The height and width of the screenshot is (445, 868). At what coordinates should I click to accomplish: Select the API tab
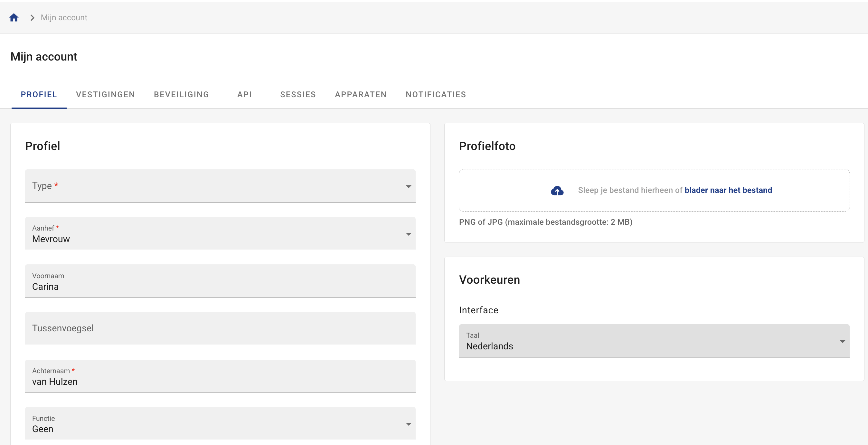point(245,94)
